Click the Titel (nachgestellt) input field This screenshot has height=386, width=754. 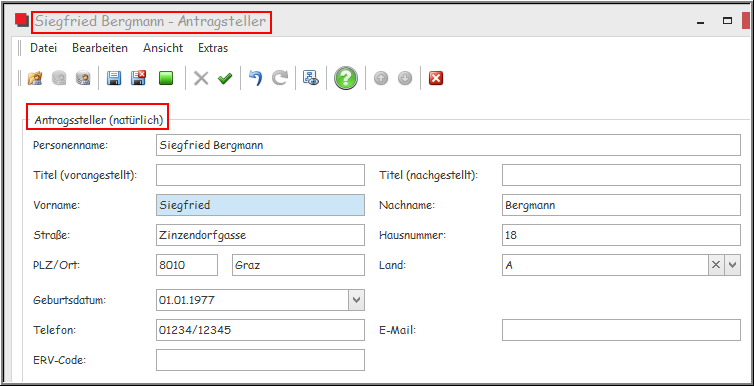click(621, 175)
